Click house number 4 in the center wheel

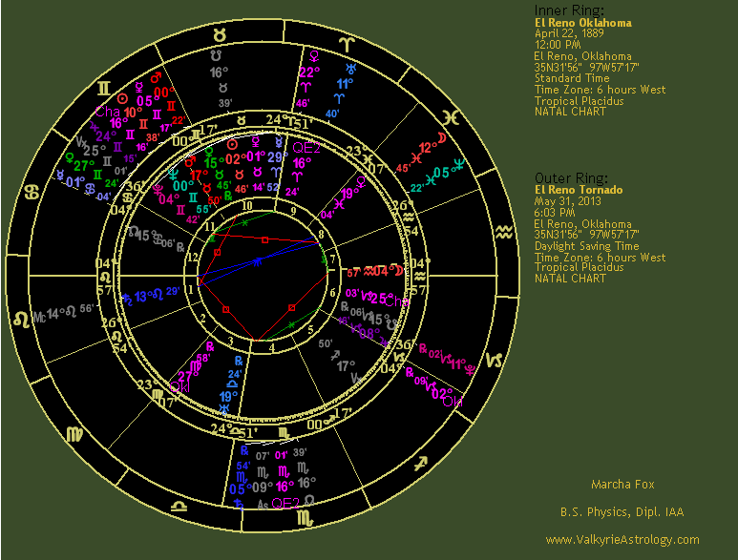[x=273, y=347]
